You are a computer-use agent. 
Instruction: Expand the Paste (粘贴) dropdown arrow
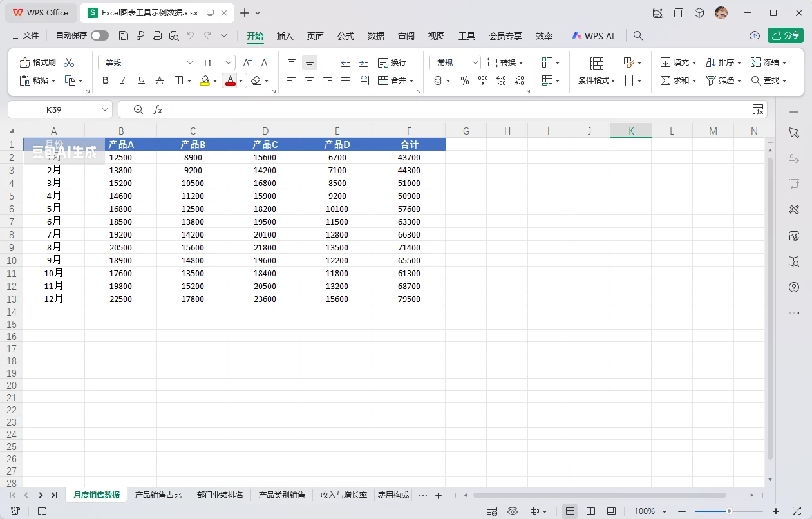tap(53, 80)
